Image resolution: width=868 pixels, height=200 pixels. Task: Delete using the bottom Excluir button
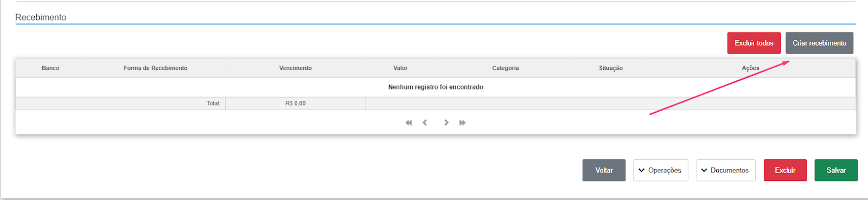(785, 170)
